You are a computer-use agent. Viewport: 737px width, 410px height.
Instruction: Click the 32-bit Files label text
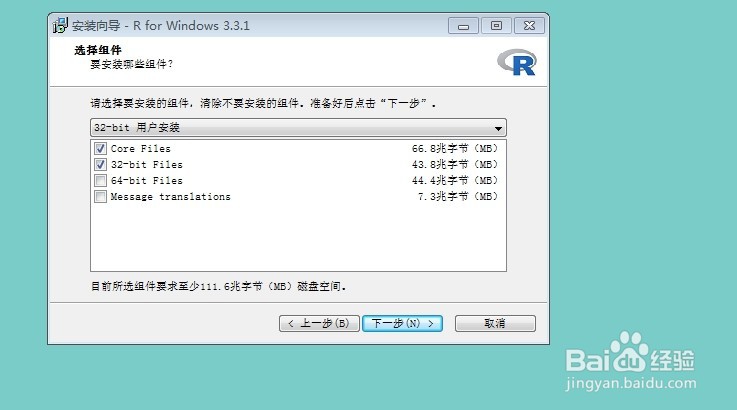point(147,165)
